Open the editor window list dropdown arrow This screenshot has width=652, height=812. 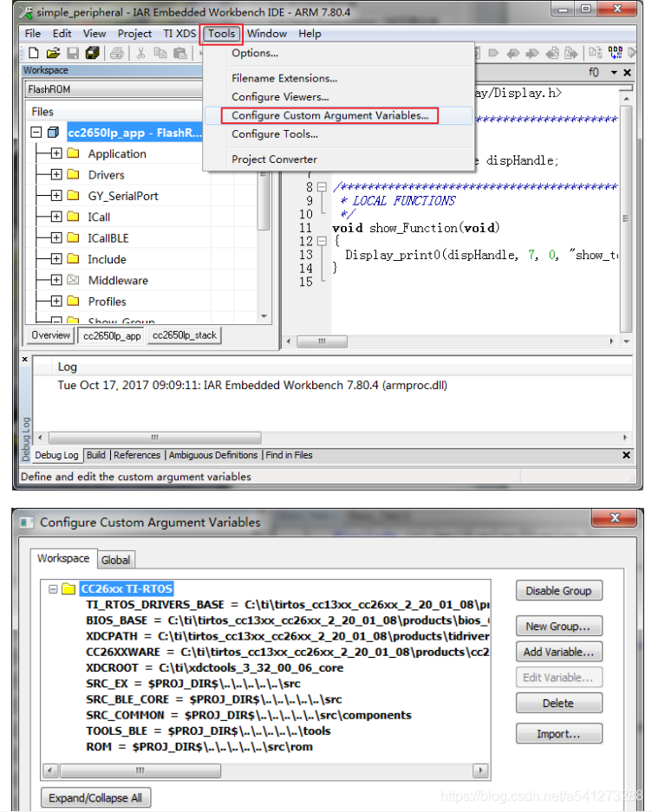pos(614,73)
